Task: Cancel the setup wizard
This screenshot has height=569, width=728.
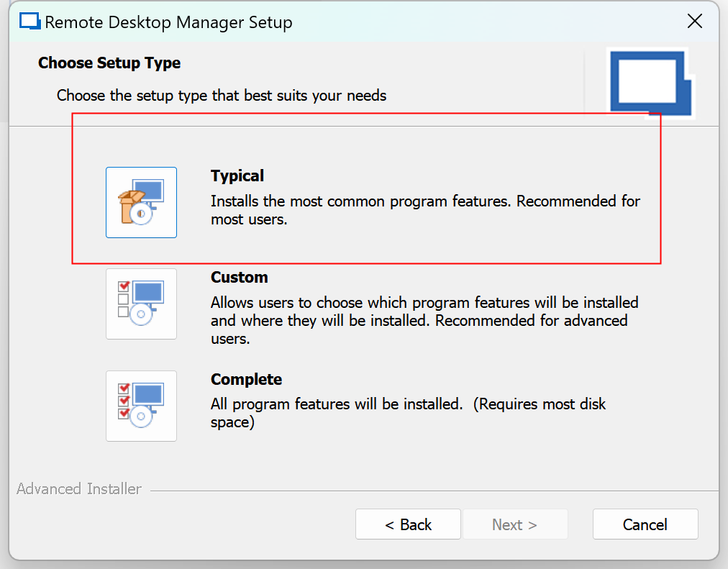Action: [x=645, y=524]
